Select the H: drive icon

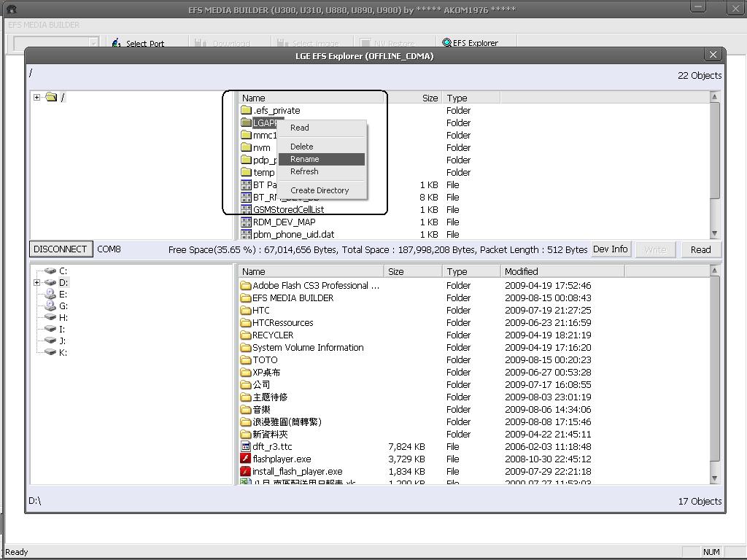[50, 317]
